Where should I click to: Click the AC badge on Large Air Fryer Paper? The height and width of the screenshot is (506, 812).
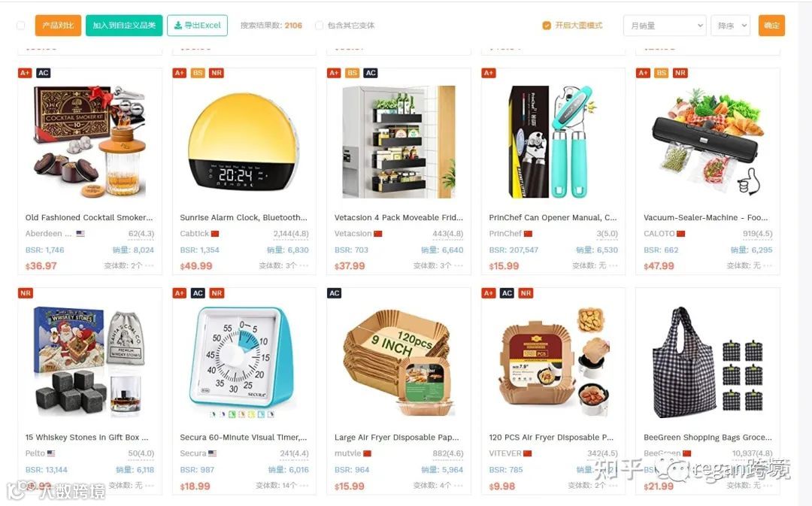pyautogui.click(x=335, y=293)
